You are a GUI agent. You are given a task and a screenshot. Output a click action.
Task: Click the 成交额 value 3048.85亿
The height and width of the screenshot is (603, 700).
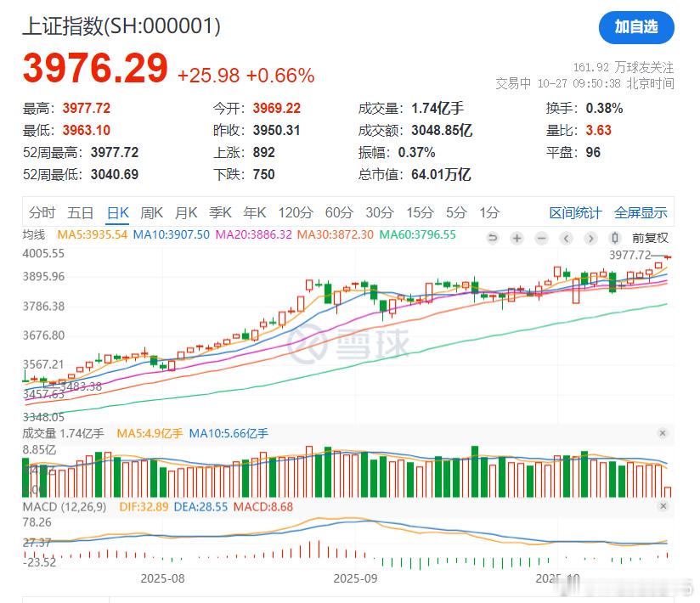442,130
